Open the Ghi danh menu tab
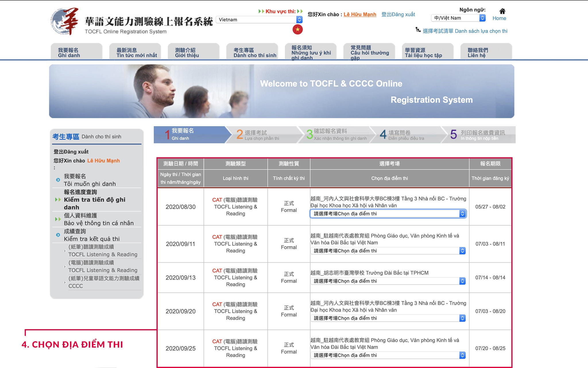 (77, 52)
